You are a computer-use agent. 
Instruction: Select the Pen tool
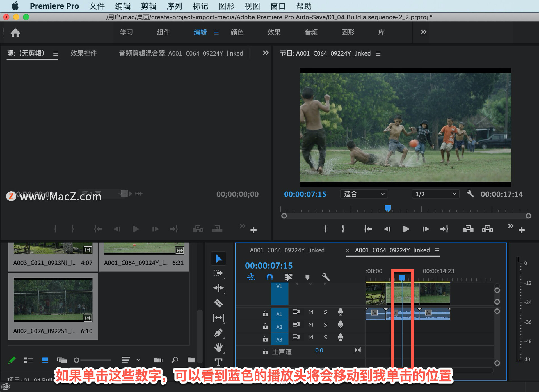click(218, 333)
